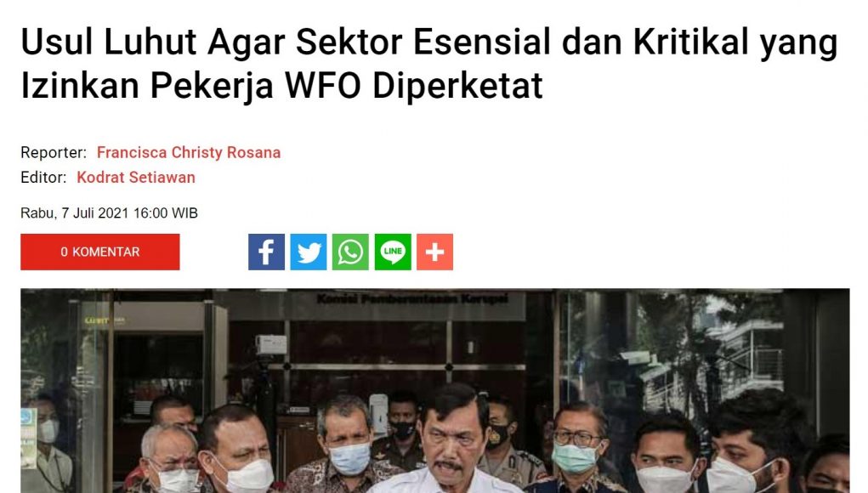Screen dimensions: 868x493
Task: Click the white-haired man in a white mask
Action: pyautogui.click(x=169, y=459)
